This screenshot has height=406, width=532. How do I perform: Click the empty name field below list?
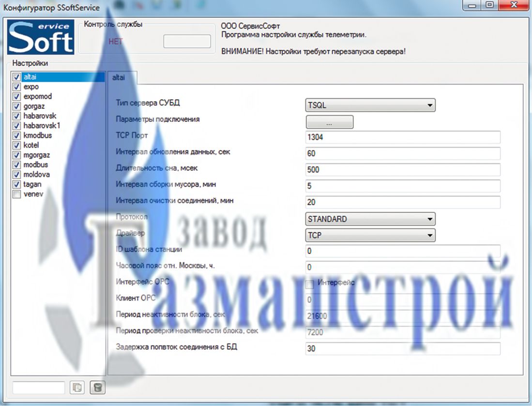click(39, 387)
